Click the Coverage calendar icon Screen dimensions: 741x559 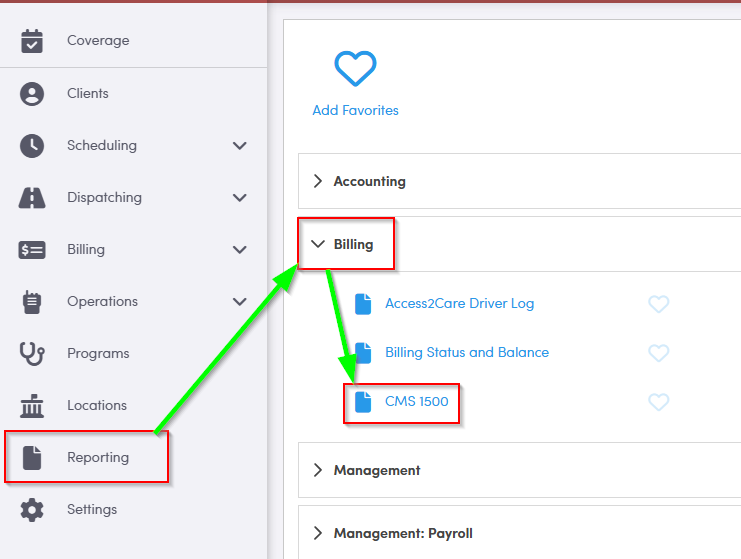point(32,41)
